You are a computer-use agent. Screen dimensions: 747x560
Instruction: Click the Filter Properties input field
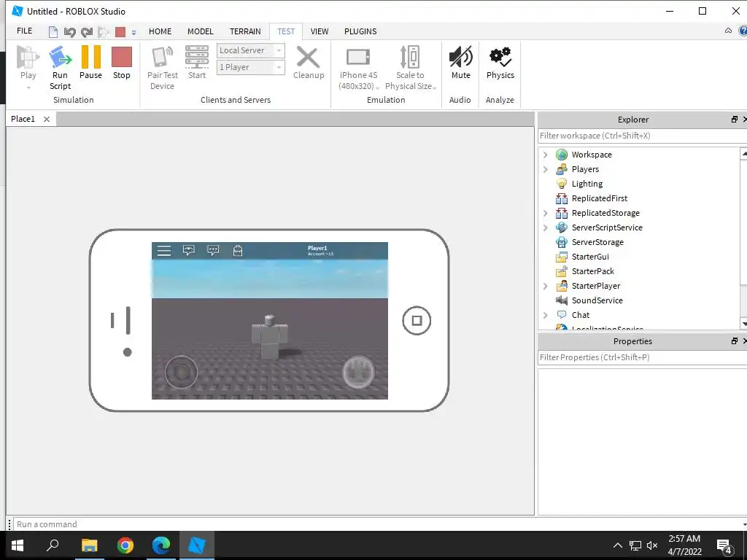tap(642, 357)
